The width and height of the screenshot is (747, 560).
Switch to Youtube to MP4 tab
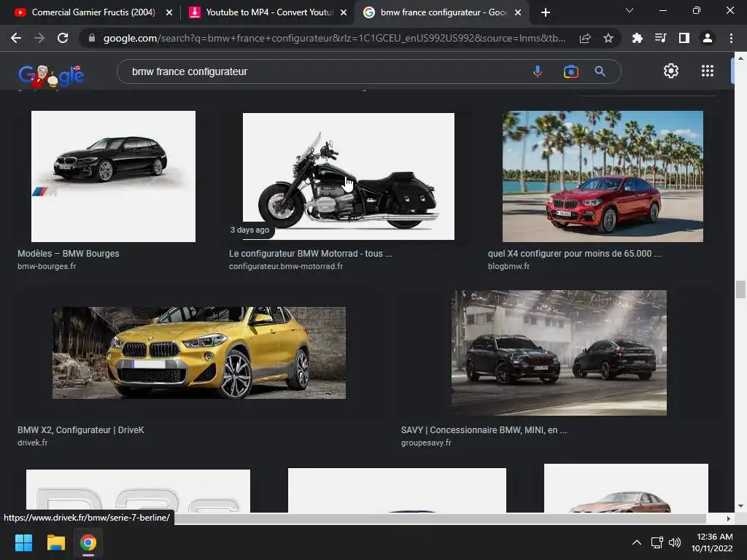pyautogui.click(x=269, y=12)
